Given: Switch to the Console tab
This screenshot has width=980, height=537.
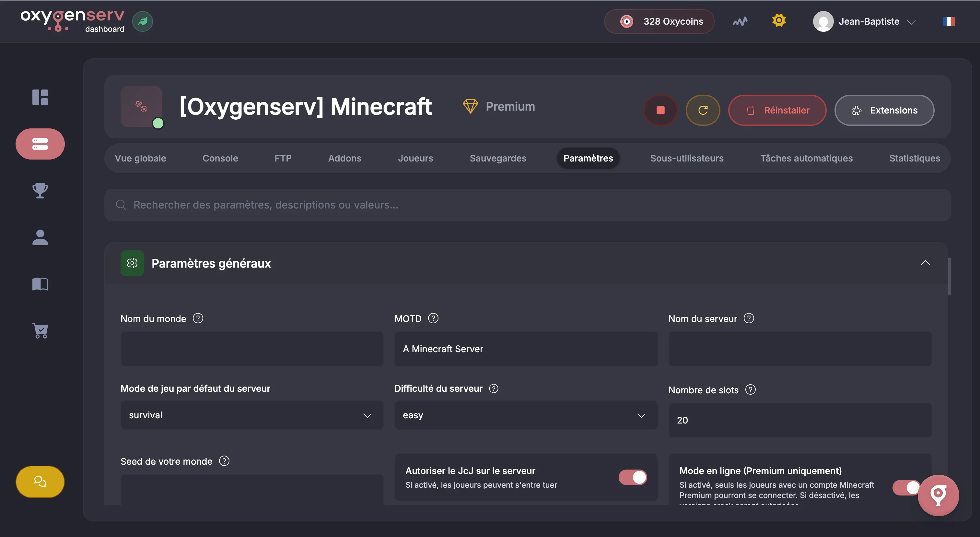Looking at the screenshot, I should (220, 158).
